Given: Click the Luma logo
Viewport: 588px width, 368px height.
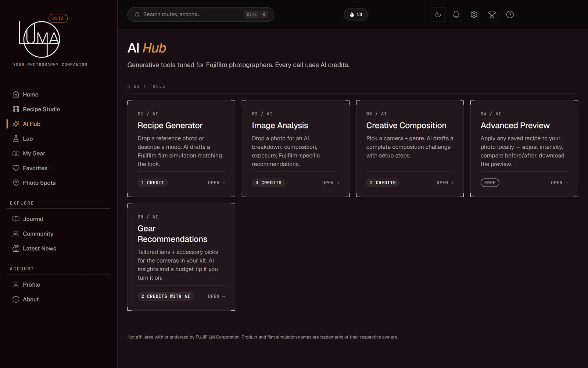Looking at the screenshot, I should tap(40, 39).
